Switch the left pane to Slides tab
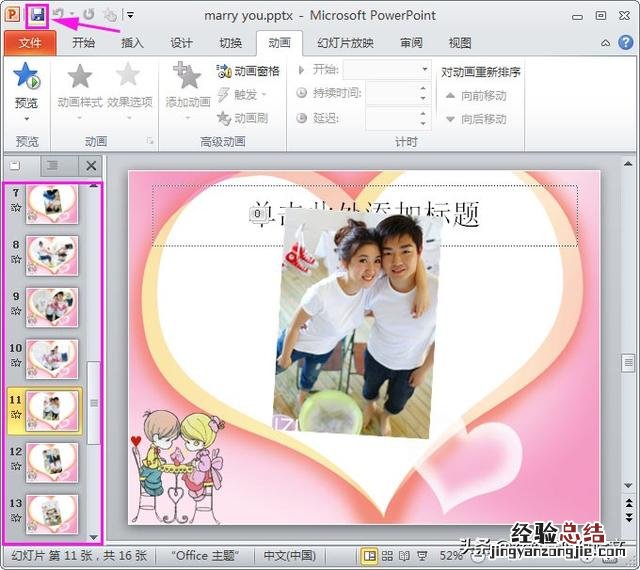640x570 pixels. 15,166
